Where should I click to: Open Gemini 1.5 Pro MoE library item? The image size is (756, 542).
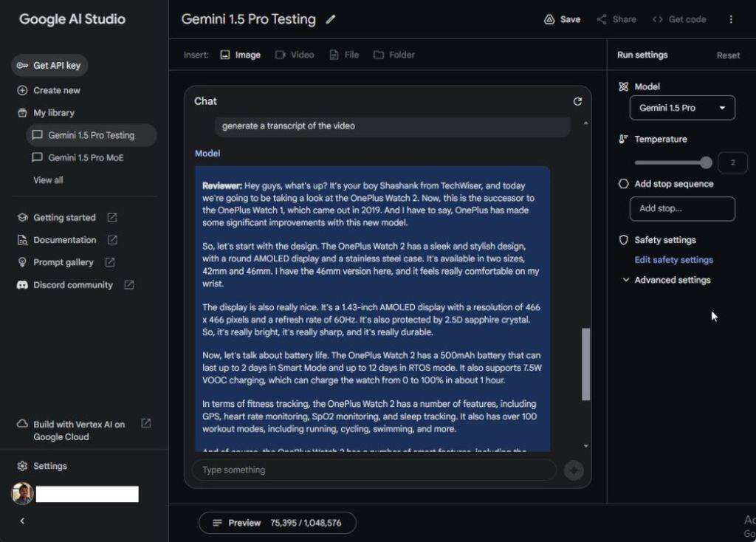(85, 157)
